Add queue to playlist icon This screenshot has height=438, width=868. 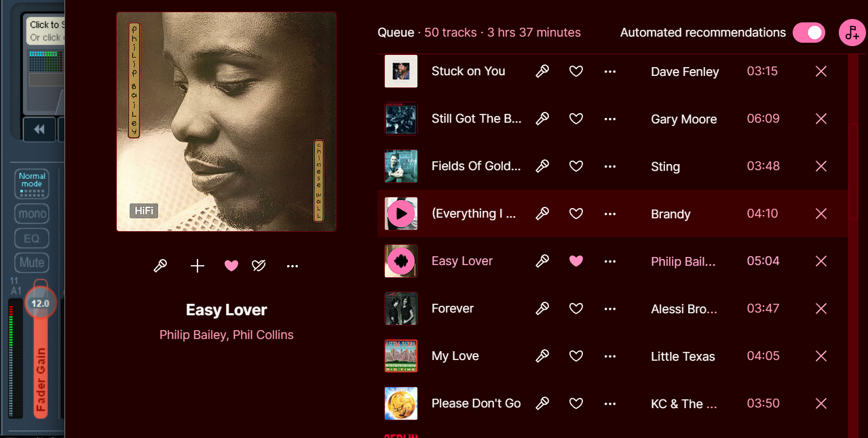[x=852, y=33]
